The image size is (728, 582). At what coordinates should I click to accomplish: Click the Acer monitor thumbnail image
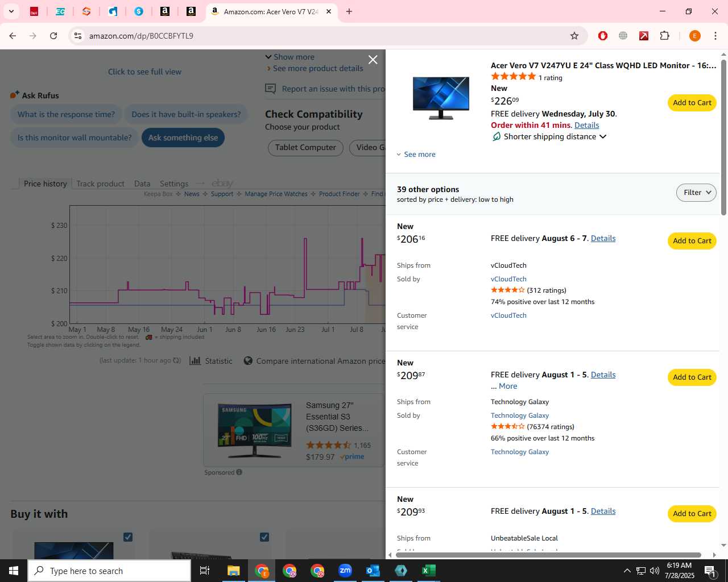tap(441, 98)
